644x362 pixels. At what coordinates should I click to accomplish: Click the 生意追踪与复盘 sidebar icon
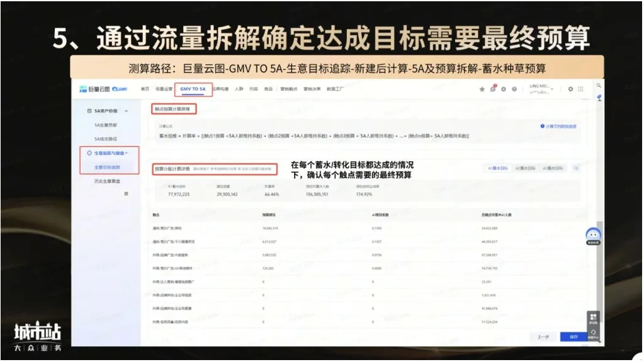[89, 153]
